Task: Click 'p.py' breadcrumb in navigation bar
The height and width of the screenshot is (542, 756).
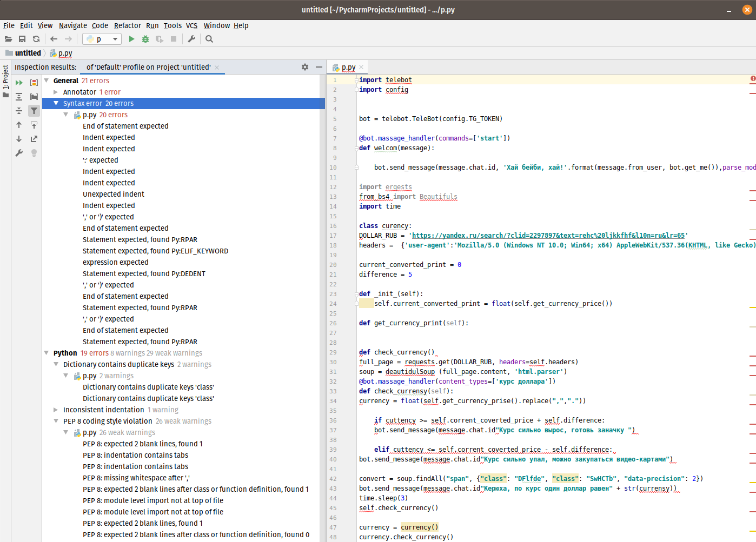Action: [61, 53]
